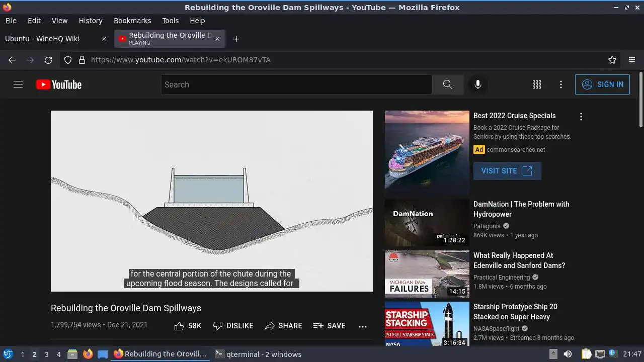Click the SIGN IN button

pyautogui.click(x=602, y=84)
